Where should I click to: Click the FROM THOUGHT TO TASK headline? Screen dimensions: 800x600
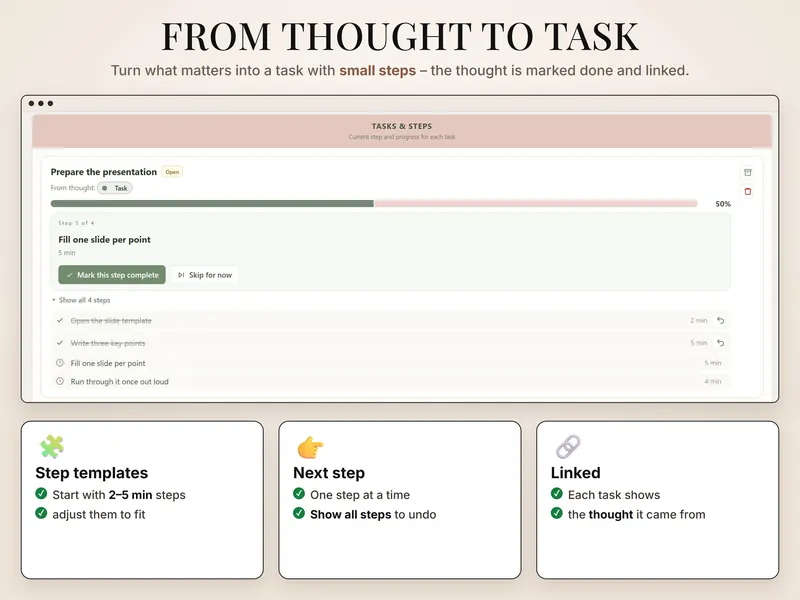[x=400, y=37]
